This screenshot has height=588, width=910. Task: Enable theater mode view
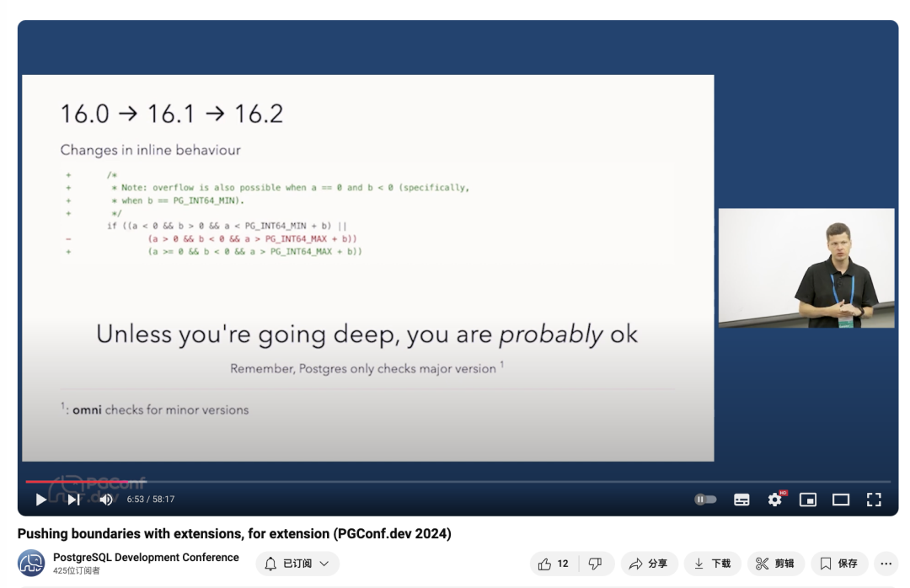841,500
